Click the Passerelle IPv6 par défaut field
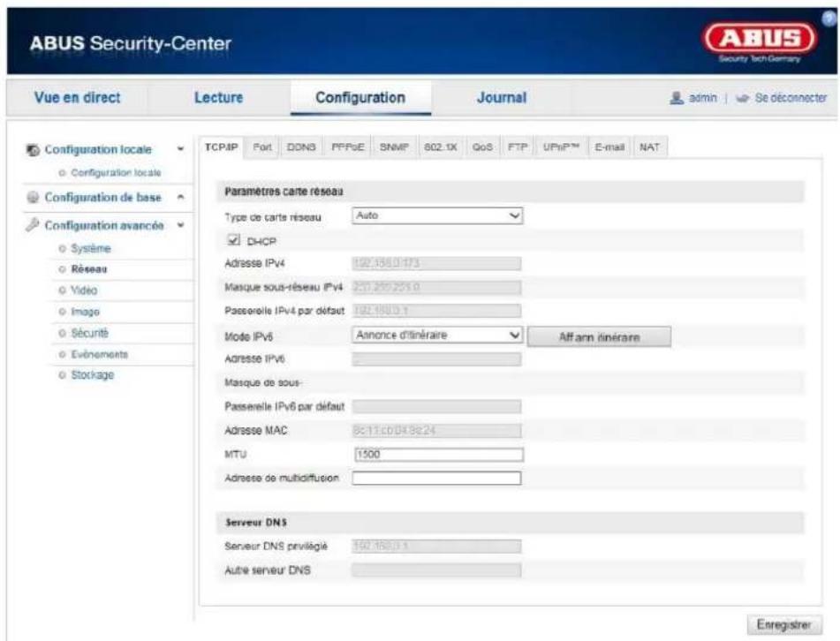The image size is (840, 641). (x=436, y=406)
